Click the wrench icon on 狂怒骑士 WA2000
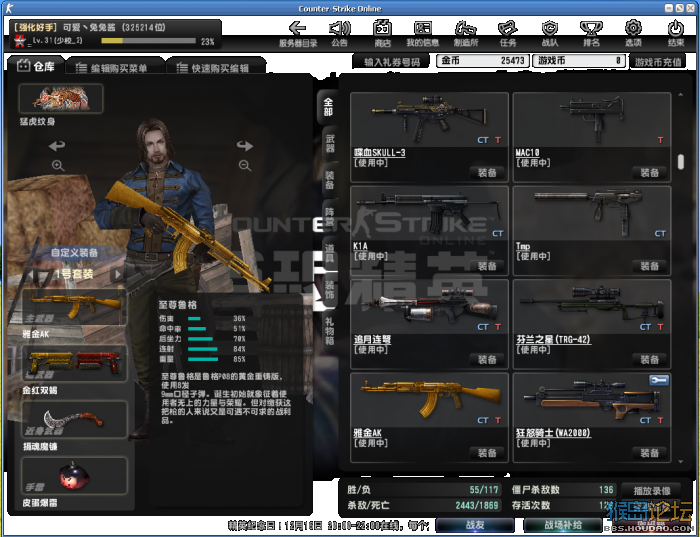This screenshot has height=537, width=700. point(658,380)
